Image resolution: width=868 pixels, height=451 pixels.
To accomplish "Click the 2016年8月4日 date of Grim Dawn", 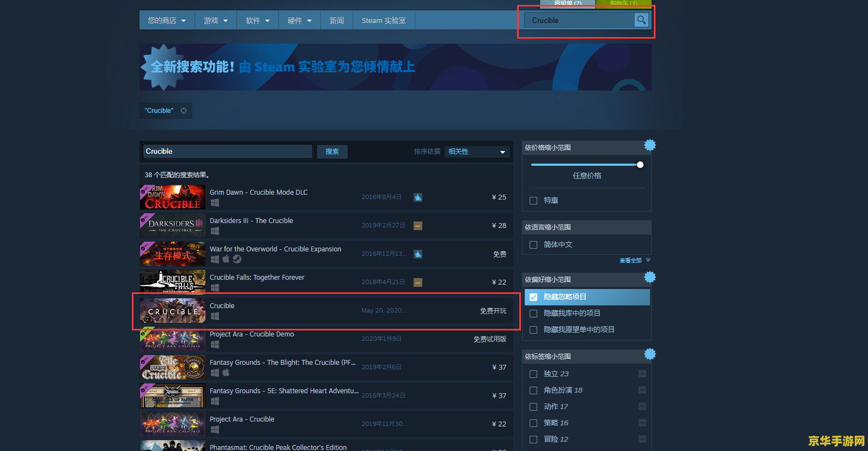I will click(381, 197).
